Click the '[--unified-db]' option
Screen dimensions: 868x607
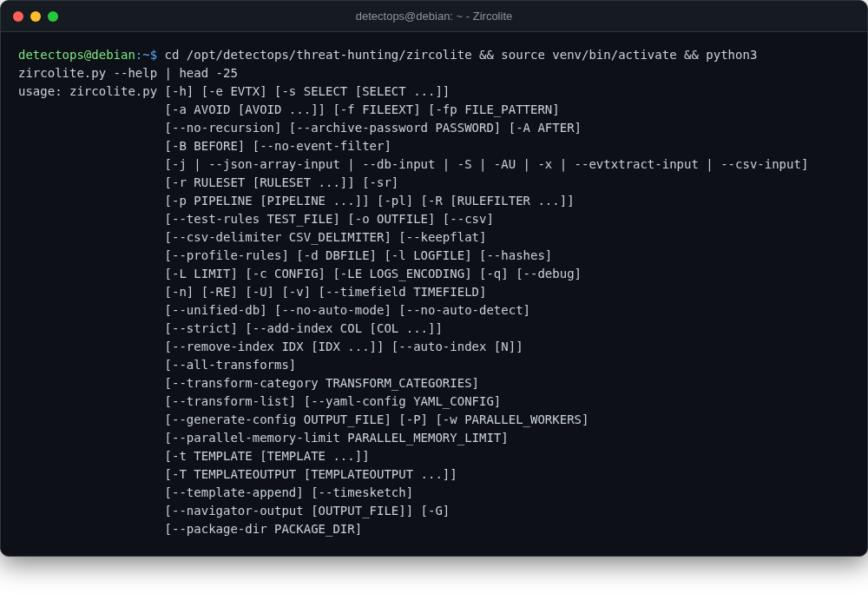point(216,311)
